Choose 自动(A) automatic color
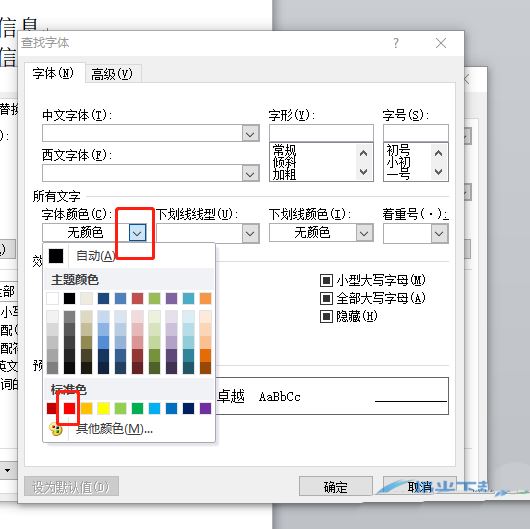530x529 pixels. [96, 256]
